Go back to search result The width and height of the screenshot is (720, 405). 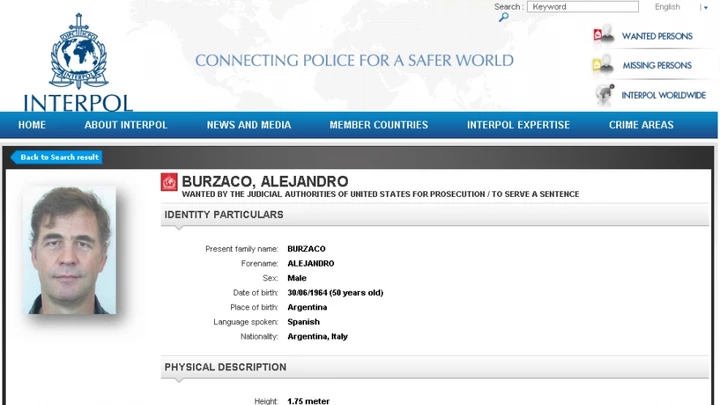click(56, 157)
